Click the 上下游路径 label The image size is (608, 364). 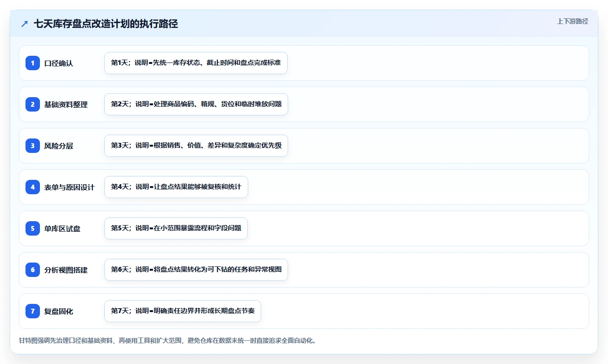[x=572, y=21]
